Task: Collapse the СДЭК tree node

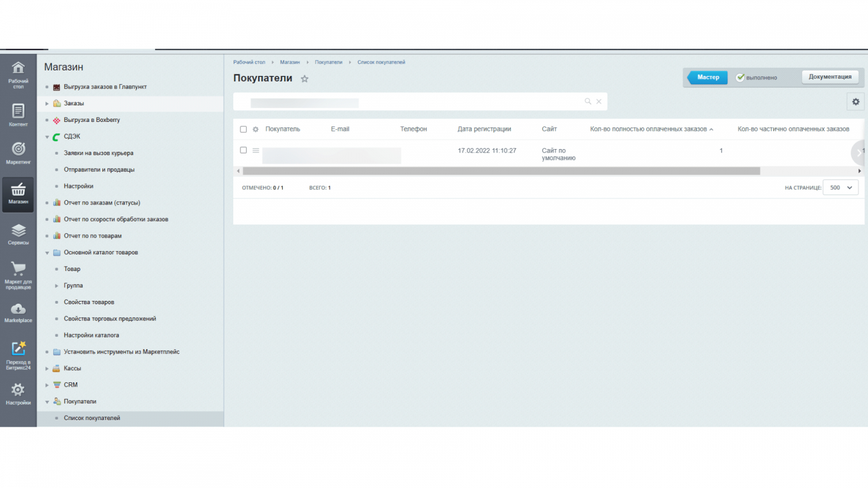Action: coord(47,137)
